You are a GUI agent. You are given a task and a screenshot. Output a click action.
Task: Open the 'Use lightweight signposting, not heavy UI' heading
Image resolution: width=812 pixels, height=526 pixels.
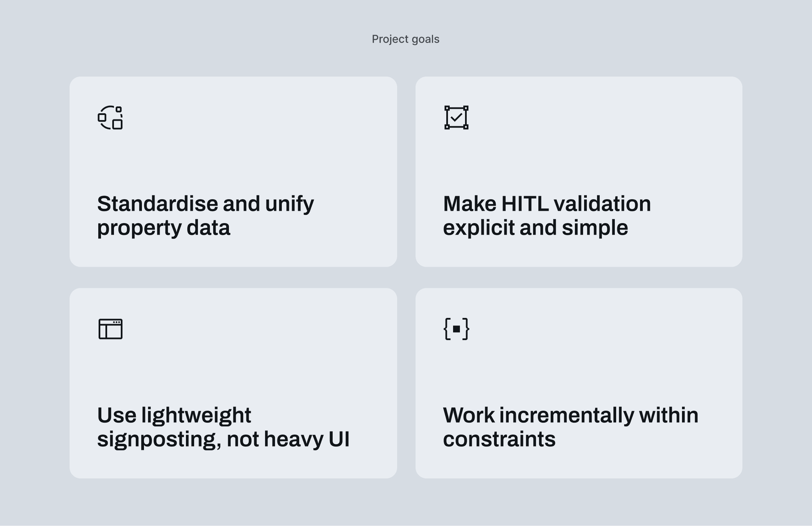[223, 427]
